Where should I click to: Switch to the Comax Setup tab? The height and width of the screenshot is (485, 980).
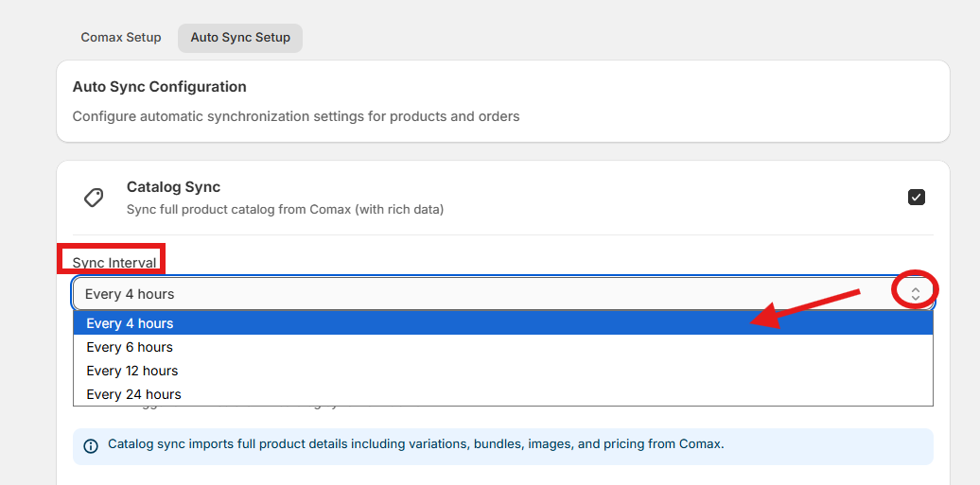coord(121,38)
